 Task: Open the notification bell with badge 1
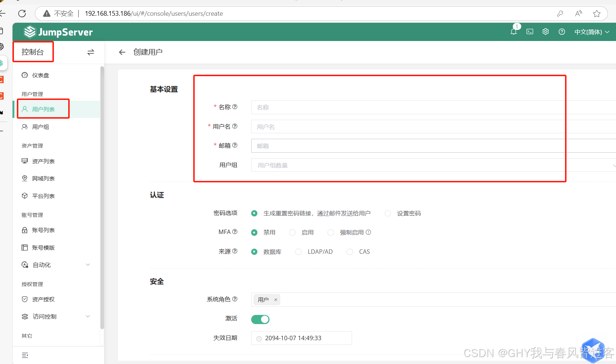tap(513, 31)
